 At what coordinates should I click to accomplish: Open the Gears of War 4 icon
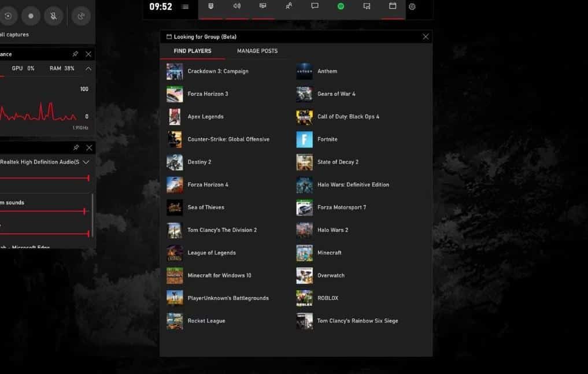click(x=305, y=94)
